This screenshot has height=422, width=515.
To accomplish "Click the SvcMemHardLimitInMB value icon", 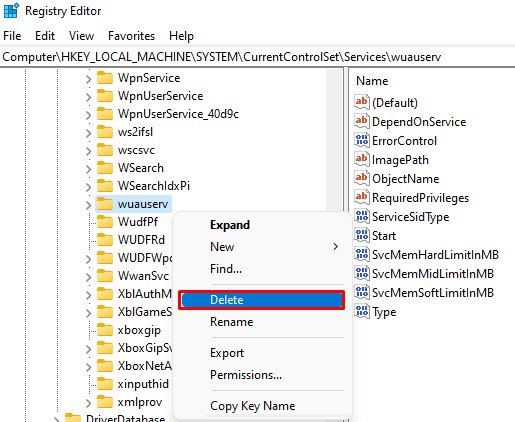I will coord(362,254).
